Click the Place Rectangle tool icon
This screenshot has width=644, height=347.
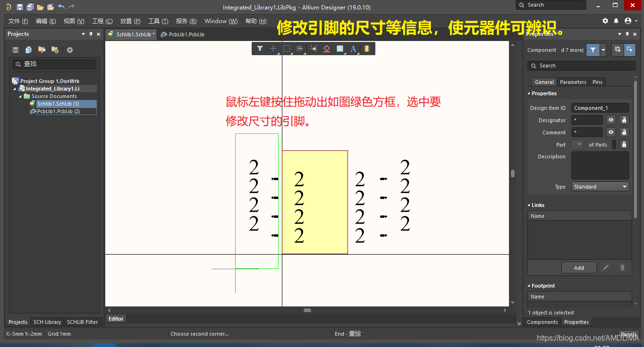tap(339, 49)
